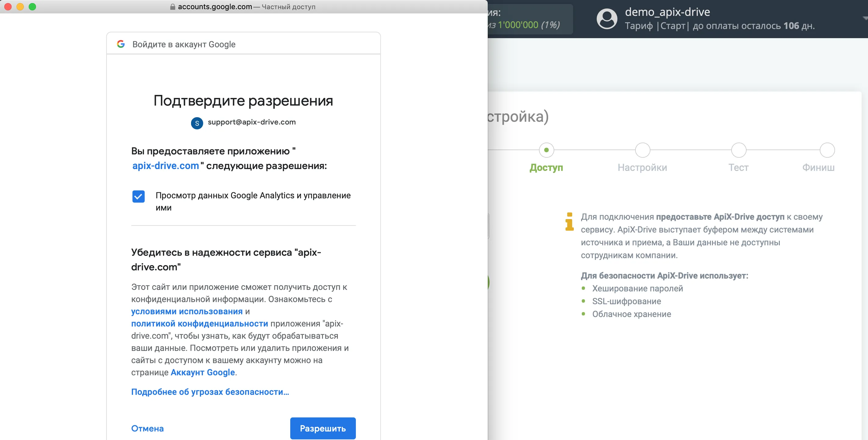Screen dimensions: 868x440
Task: Select the Настройки step in ApiX-Drive wizard
Action: pos(642,168)
